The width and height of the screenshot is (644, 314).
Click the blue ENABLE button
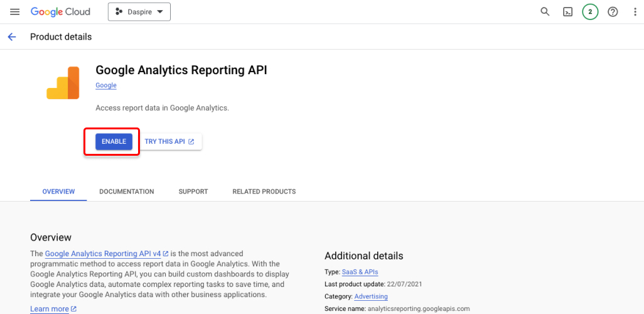click(x=114, y=141)
